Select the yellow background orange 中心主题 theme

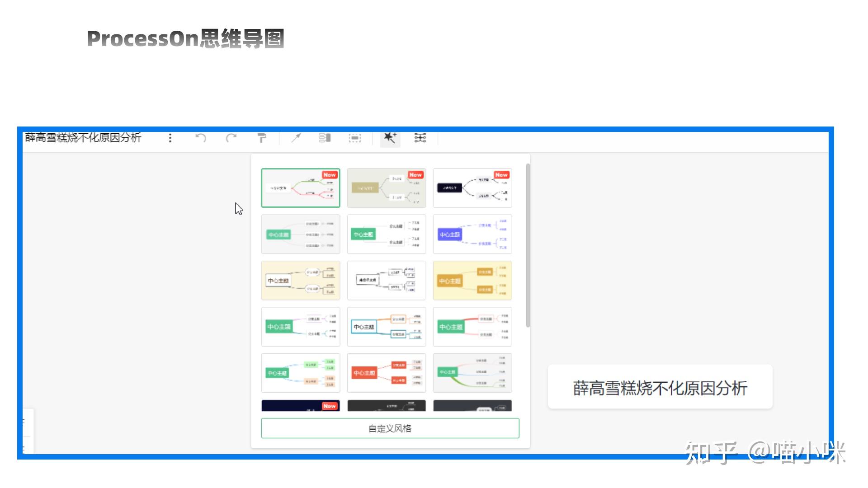click(472, 281)
